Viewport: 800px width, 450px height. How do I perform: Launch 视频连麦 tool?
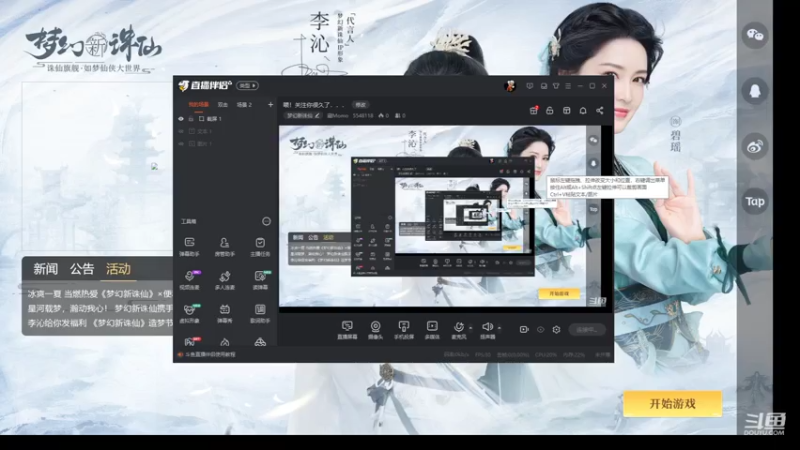coord(189,280)
